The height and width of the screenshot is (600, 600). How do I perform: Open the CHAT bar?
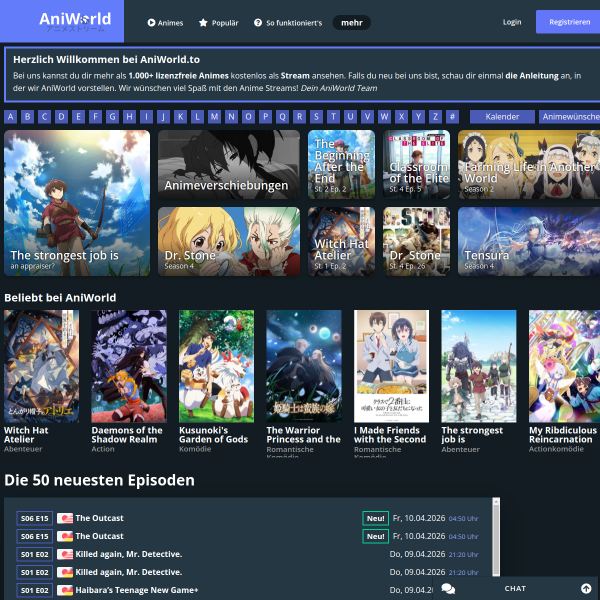click(x=516, y=588)
